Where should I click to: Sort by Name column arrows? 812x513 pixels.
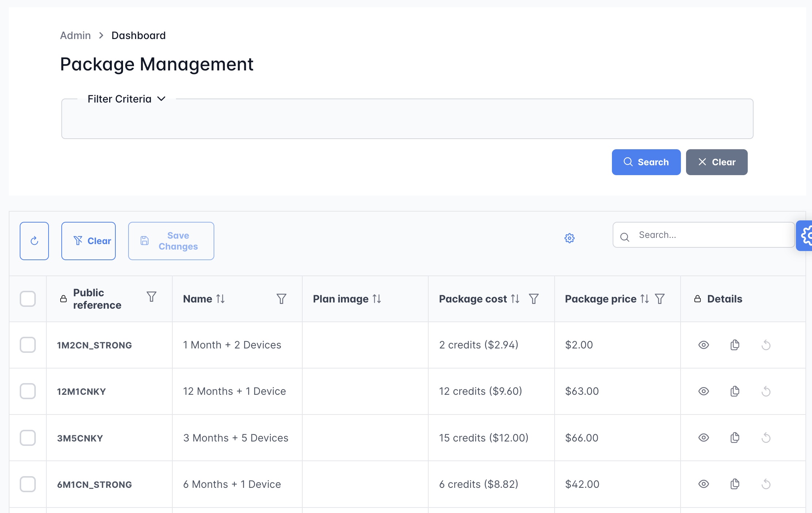(x=220, y=299)
